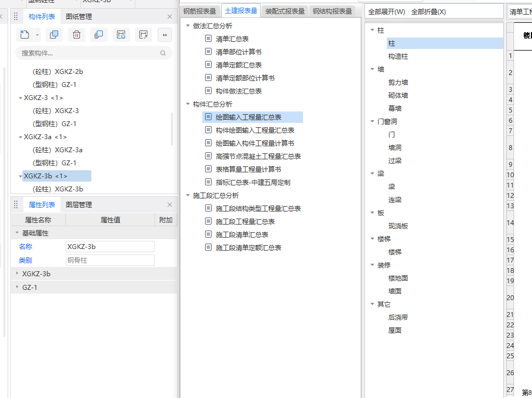Screen dimensions: 532x398
Task: Open the 构件绘图输入工程量汇总表 report icon
Action: pos(208,130)
